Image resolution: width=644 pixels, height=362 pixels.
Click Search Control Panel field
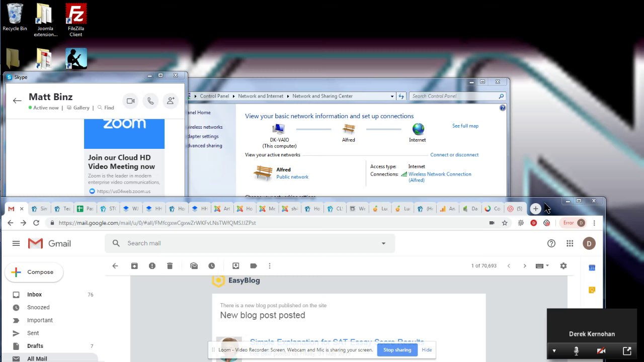click(x=457, y=96)
